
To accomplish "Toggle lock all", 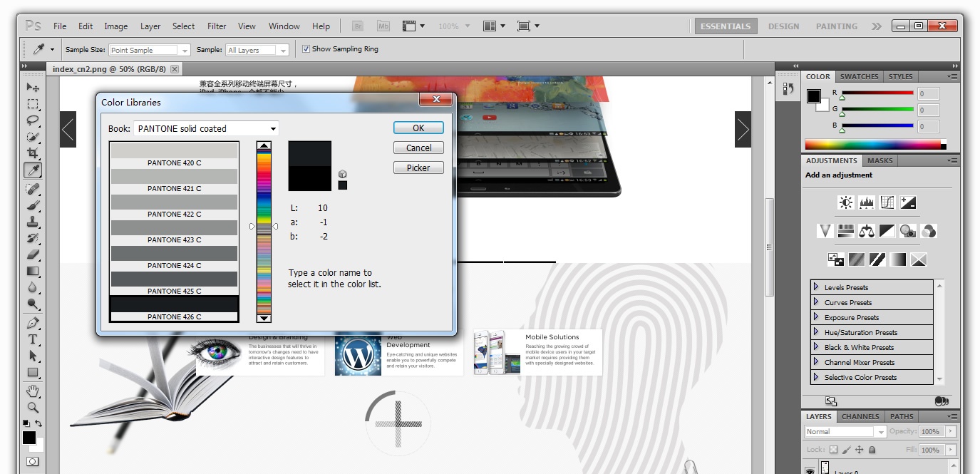I will pos(872,450).
